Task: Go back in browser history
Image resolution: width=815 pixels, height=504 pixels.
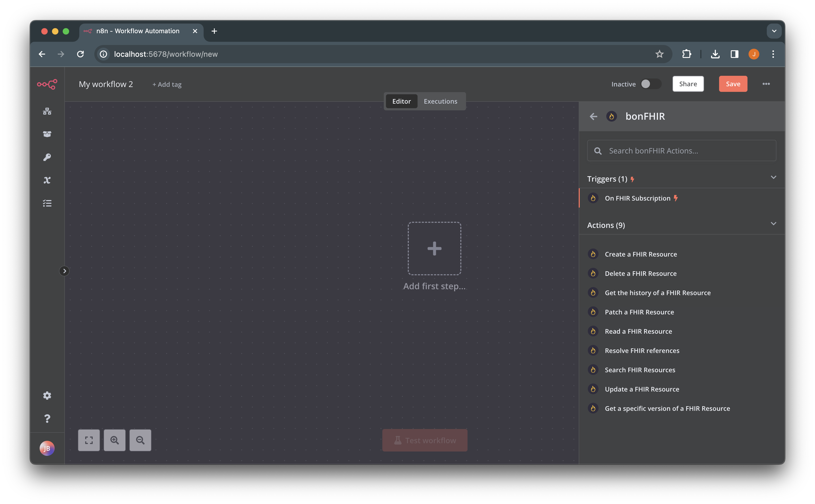Action: tap(42, 54)
